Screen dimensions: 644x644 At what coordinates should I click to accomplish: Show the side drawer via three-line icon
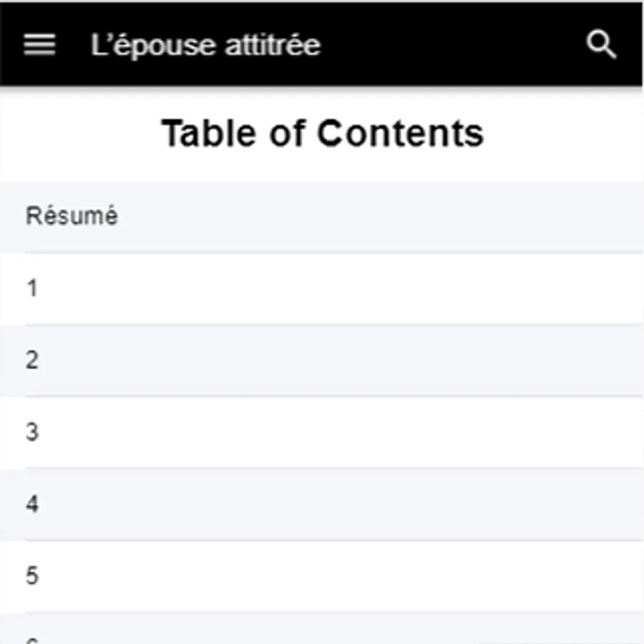pos(39,44)
